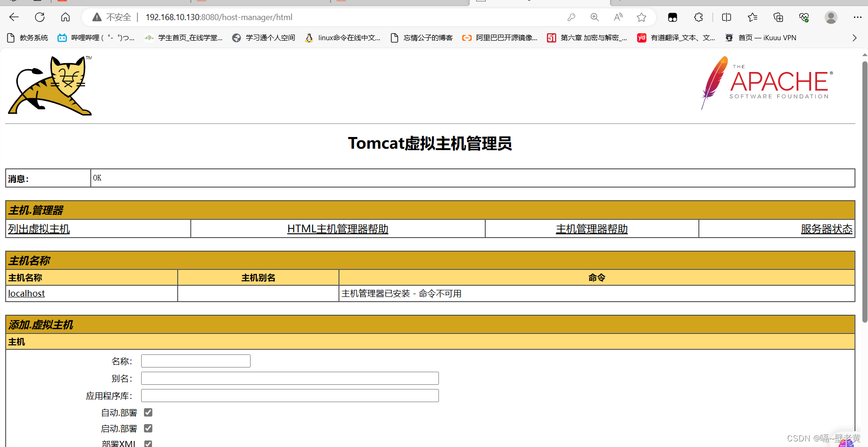The image size is (868, 447).
Task: Open the 哔哩哔哩 bookmark
Action: click(96, 38)
